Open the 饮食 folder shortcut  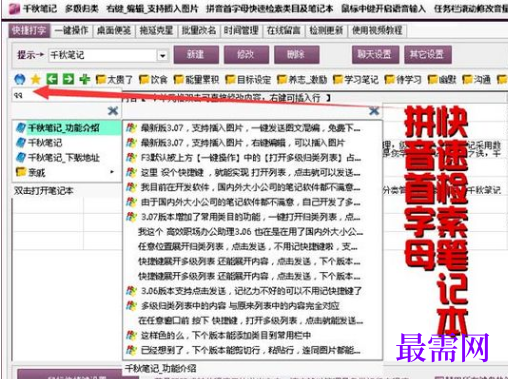[153, 79]
